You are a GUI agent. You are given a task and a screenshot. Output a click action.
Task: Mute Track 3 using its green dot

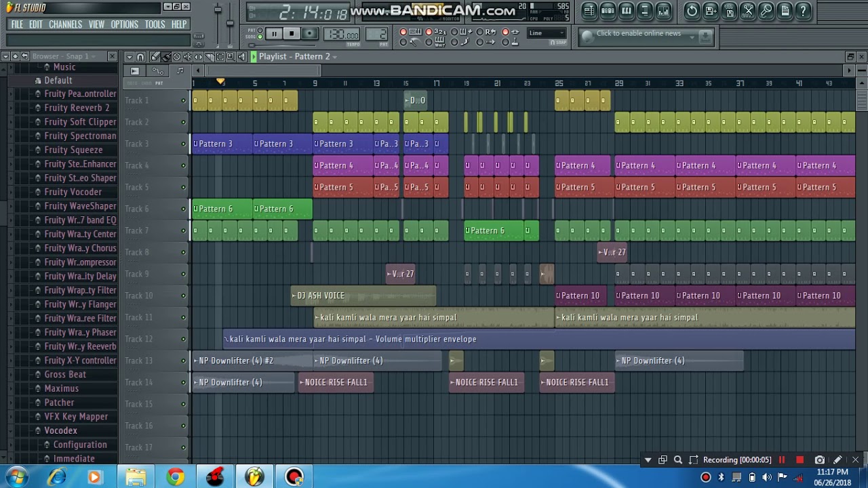(183, 144)
